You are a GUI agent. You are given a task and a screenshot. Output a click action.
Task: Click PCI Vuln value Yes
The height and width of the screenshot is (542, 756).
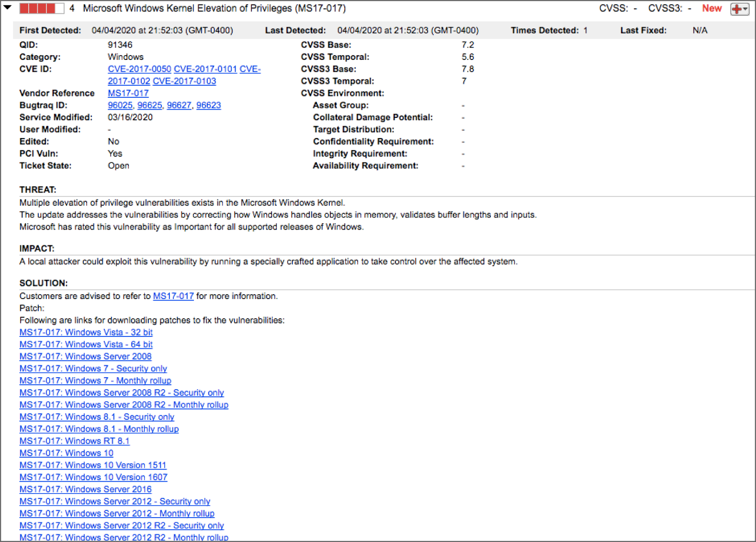(x=115, y=154)
